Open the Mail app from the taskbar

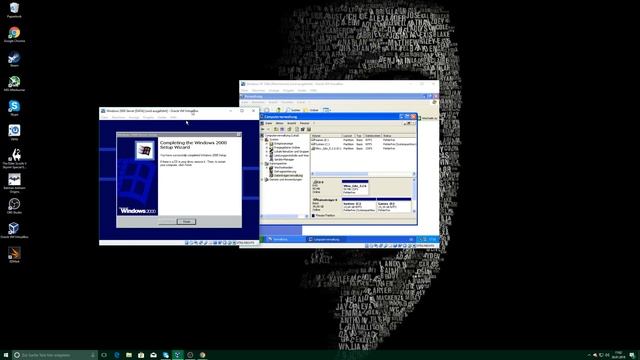point(153,355)
